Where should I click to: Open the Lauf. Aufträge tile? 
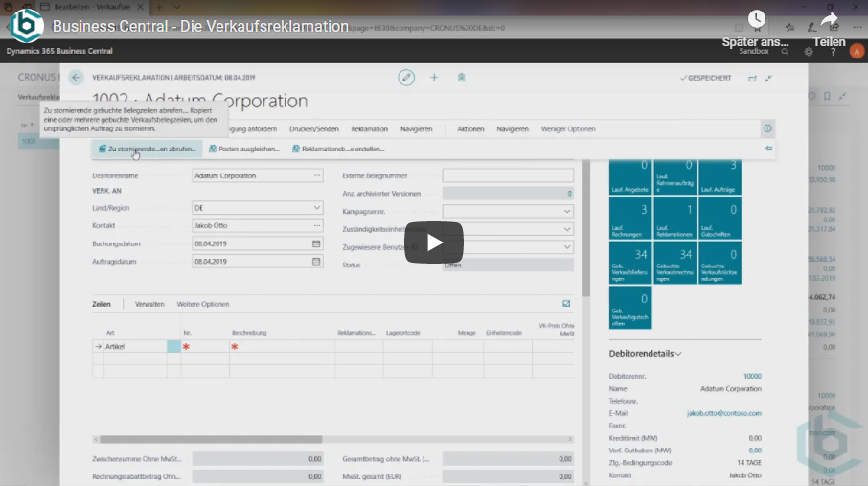click(720, 176)
